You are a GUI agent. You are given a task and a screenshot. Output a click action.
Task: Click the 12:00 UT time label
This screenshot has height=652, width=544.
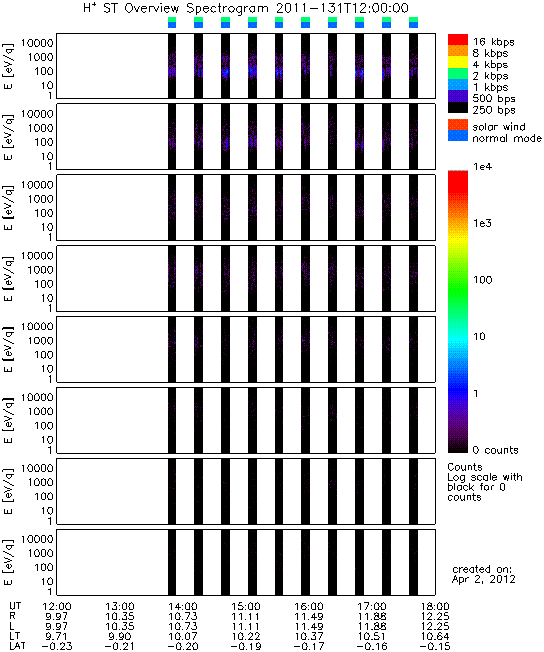pos(57,607)
